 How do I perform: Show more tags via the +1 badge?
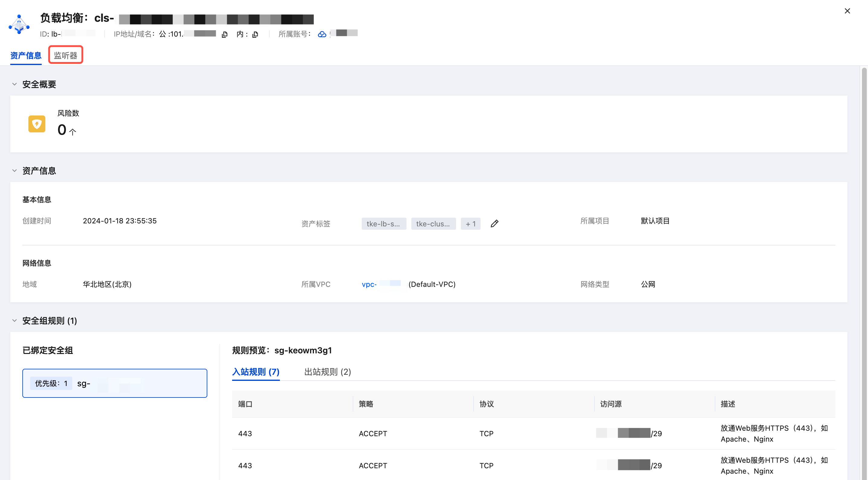click(x=470, y=224)
